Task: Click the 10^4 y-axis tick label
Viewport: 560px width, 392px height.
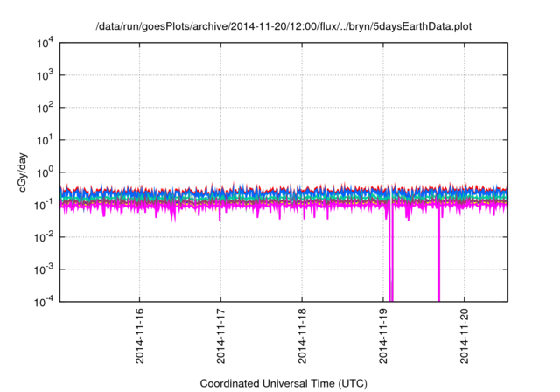Action: [45, 43]
